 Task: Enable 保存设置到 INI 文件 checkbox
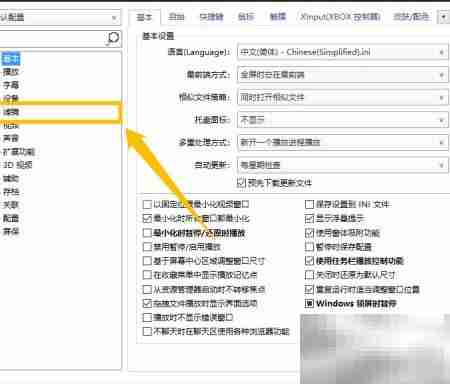[309, 204]
